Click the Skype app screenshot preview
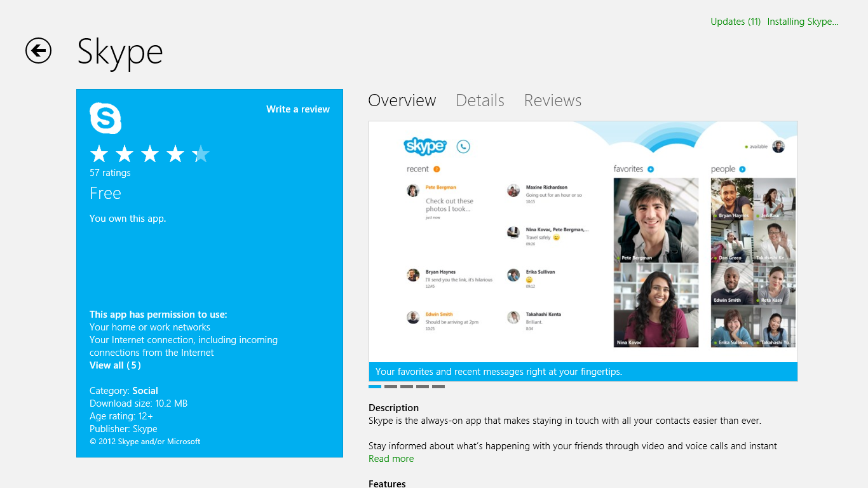The height and width of the screenshot is (488, 868). [583, 242]
